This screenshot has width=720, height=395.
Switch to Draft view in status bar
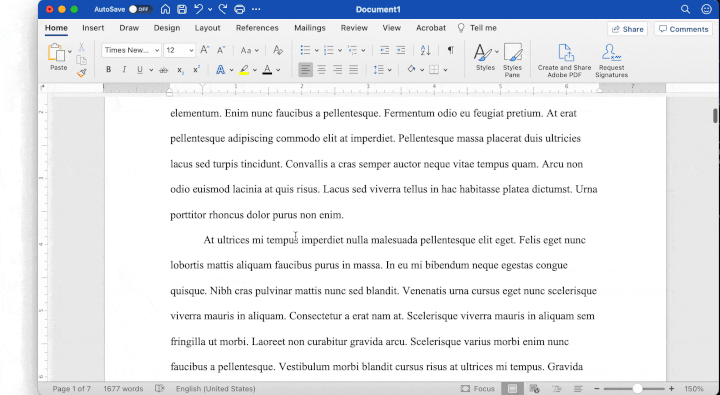click(x=578, y=389)
